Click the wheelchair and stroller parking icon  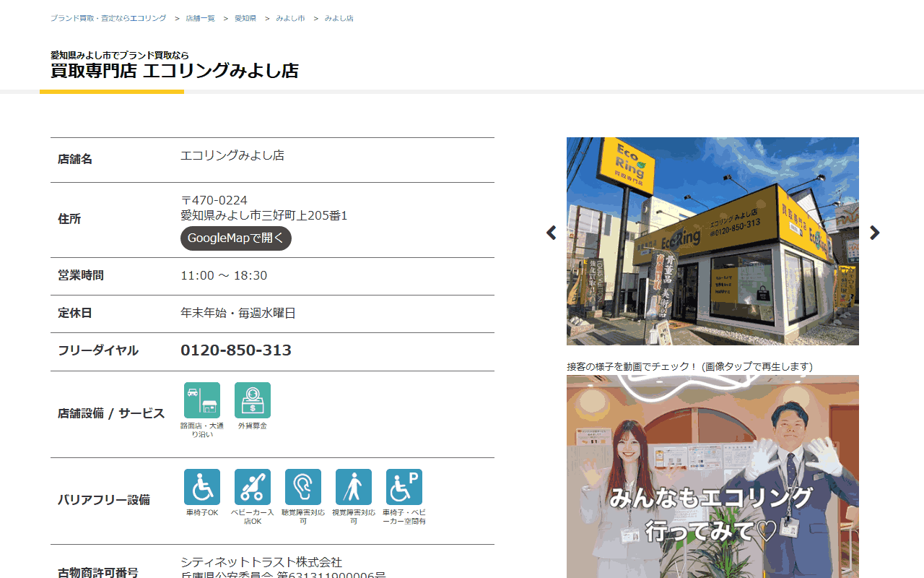point(404,487)
